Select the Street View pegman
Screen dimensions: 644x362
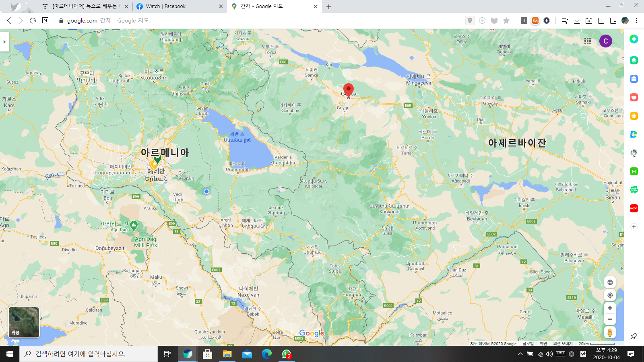[x=610, y=333]
